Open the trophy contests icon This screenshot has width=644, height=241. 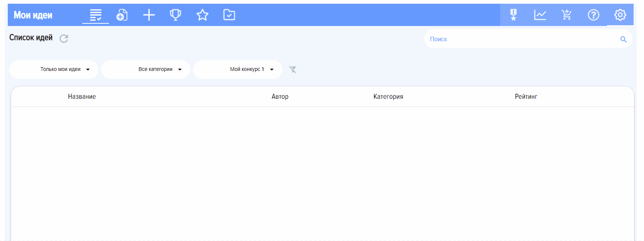point(175,15)
